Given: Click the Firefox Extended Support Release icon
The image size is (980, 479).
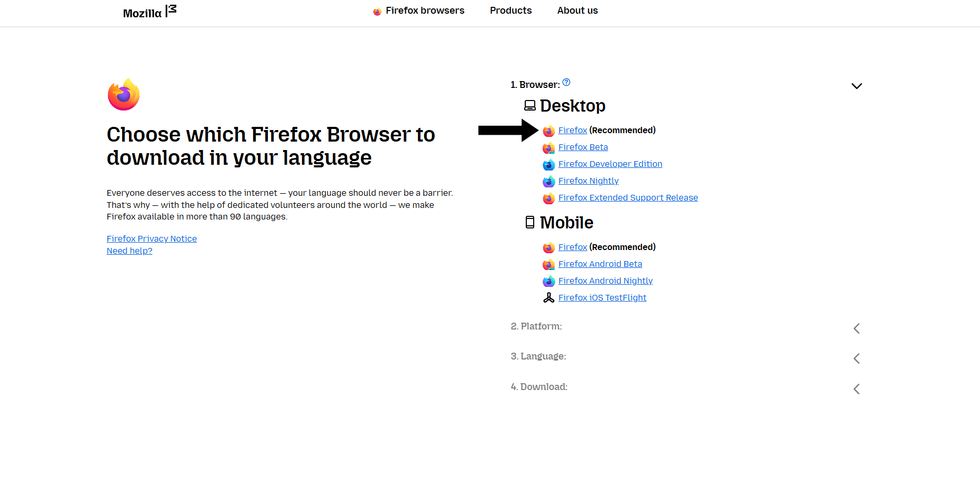Looking at the screenshot, I should tap(549, 198).
